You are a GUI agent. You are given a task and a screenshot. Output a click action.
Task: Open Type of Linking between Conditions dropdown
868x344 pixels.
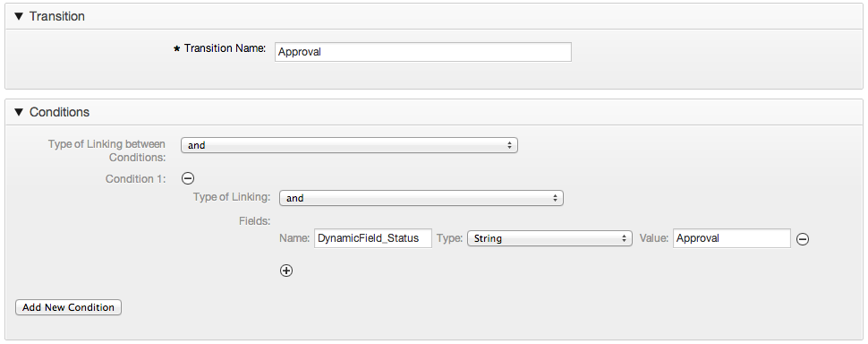pos(349,145)
